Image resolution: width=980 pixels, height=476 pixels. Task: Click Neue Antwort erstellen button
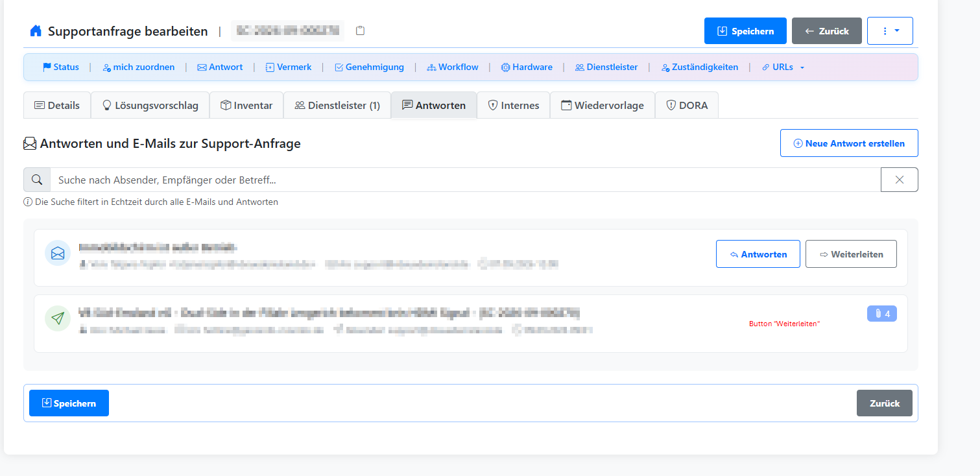click(x=849, y=143)
